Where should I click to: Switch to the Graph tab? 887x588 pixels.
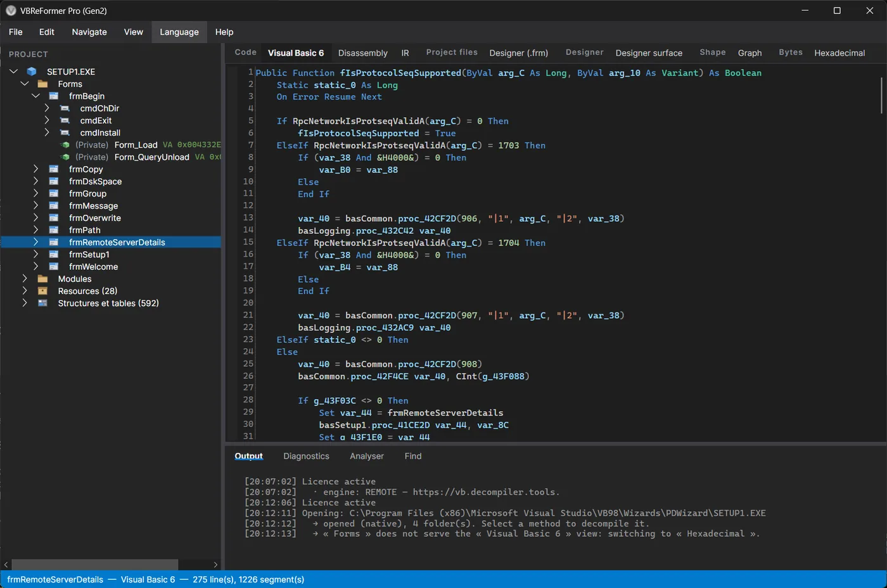click(x=750, y=53)
